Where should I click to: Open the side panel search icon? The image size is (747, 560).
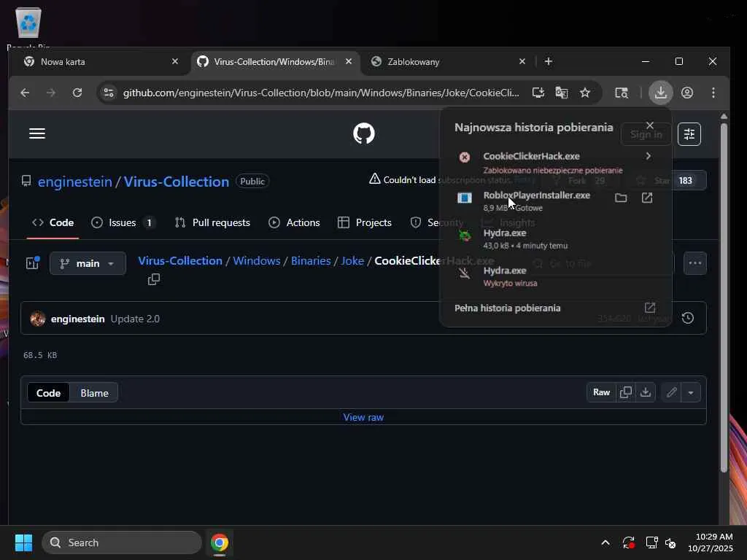(x=622, y=93)
